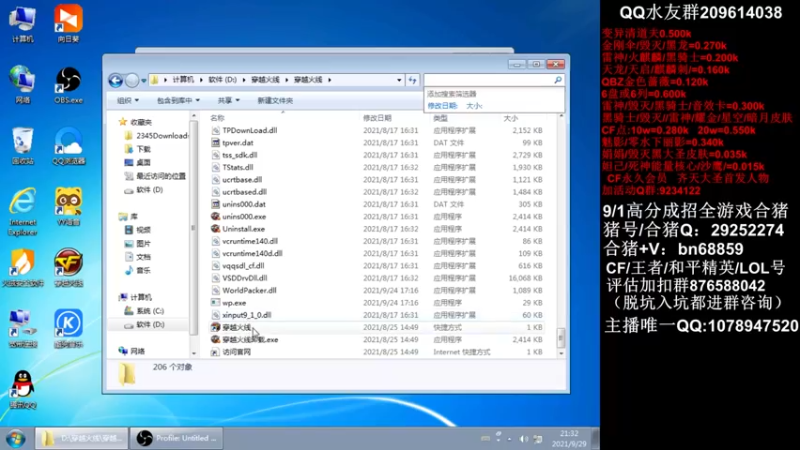
Task: Click the 大小 search filter link
Action: (x=473, y=106)
